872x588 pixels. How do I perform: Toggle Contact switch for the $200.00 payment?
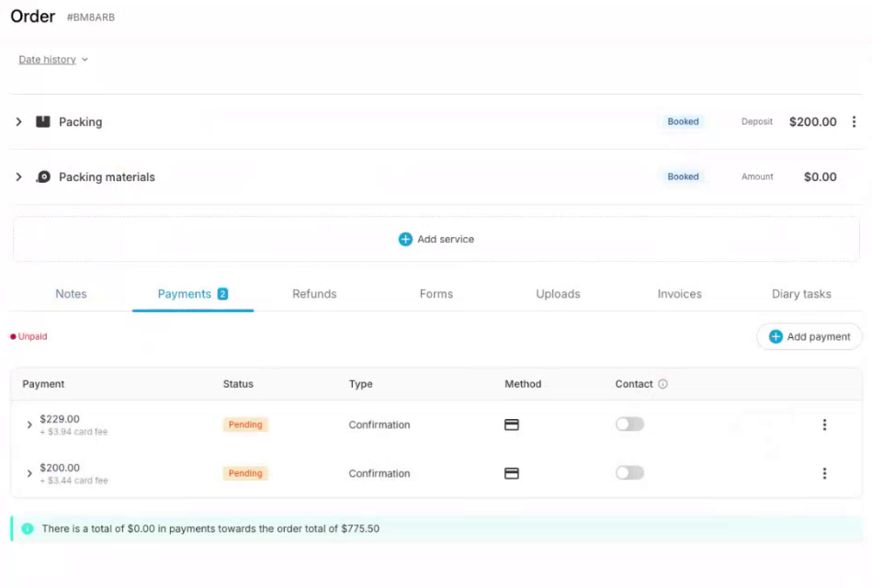point(629,473)
